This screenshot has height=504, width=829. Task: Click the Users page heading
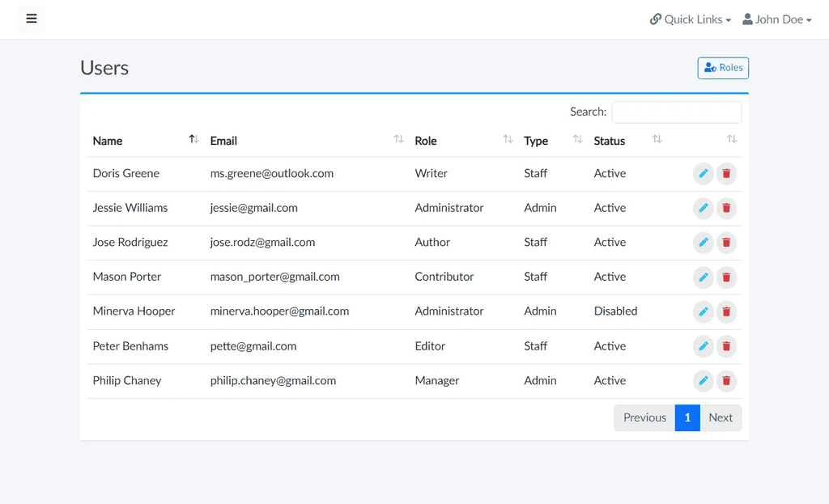[104, 68]
